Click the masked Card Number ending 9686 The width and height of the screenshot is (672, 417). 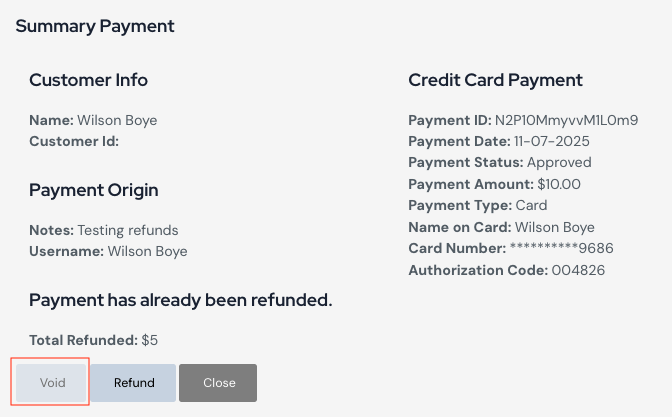(561, 248)
